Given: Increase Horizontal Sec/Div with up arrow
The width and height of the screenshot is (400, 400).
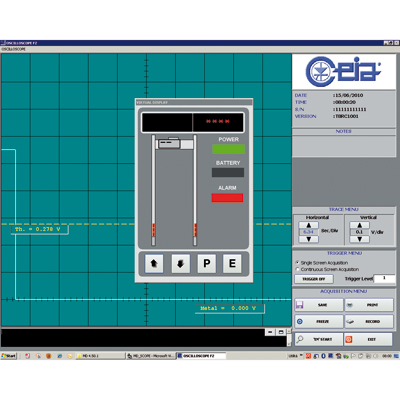Looking at the screenshot, I should (308, 225).
